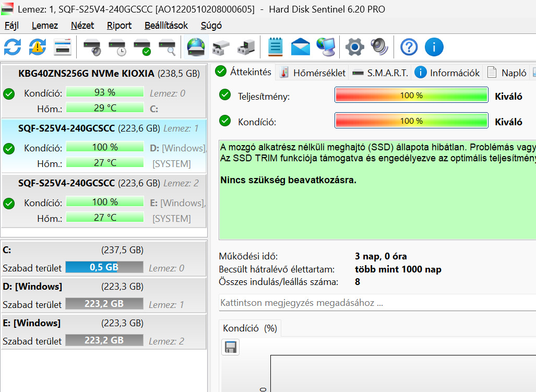536x392 pixels.
Task: Click the C: free space 0,5 GB bar
Action: [x=104, y=267]
